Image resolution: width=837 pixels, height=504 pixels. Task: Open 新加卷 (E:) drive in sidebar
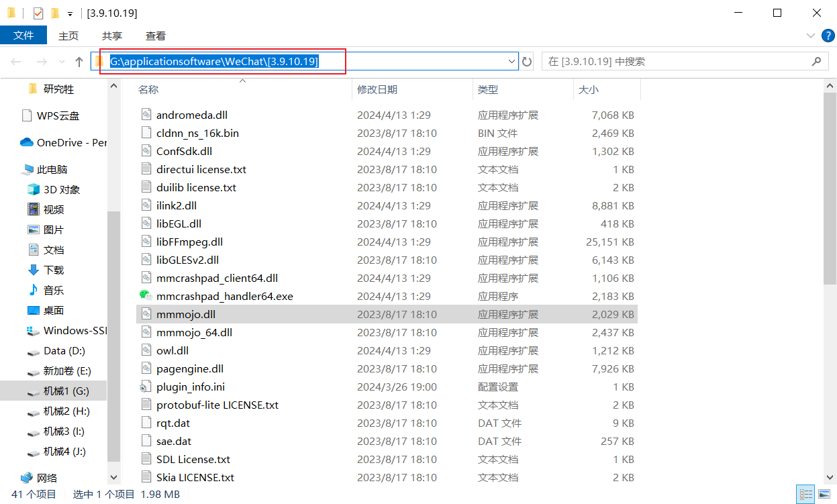click(58, 370)
